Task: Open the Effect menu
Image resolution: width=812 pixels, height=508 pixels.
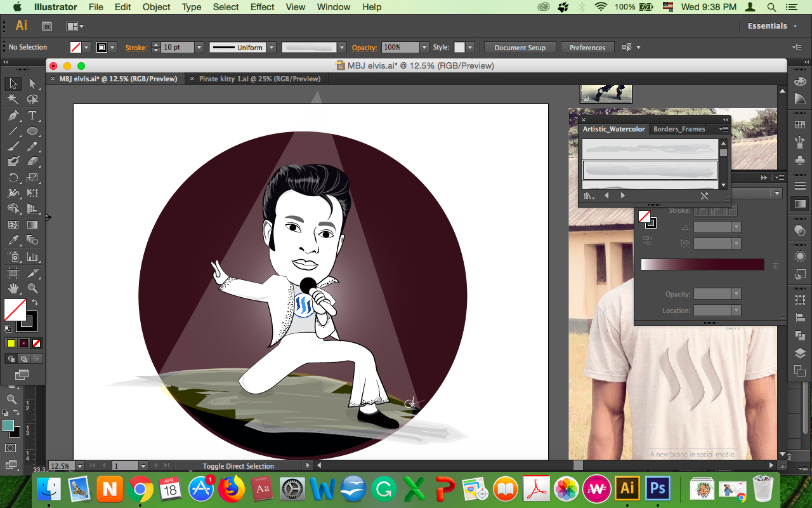Action: 262,7
